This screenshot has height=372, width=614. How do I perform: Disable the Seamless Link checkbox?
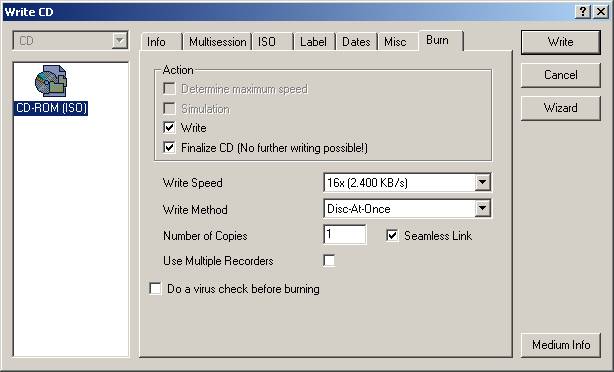(392, 235)
